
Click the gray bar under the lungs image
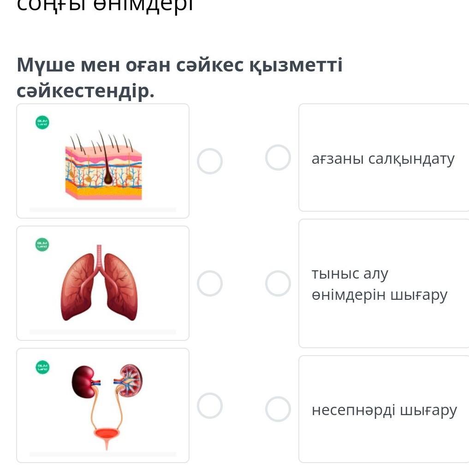click(x=102, y=332)
